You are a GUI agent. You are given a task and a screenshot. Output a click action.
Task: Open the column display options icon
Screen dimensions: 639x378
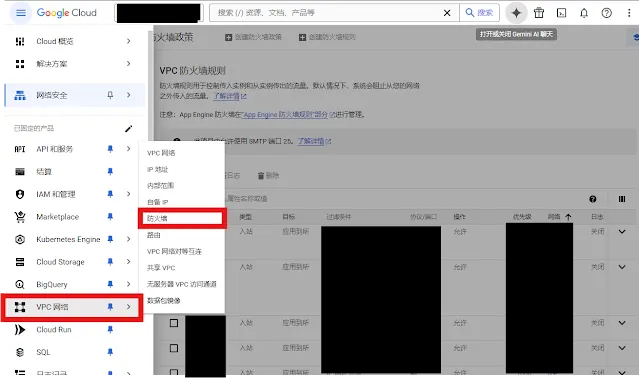(x=622, y=199)
